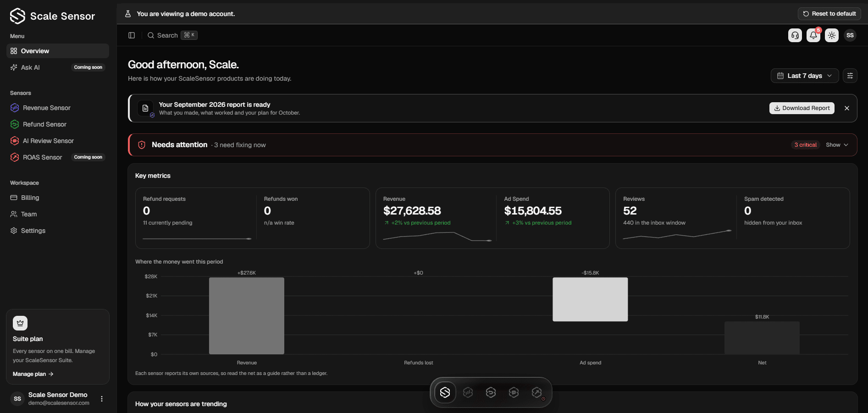
Task: Open ROAS Sensor in the sidebar
Action: (58, 157)
